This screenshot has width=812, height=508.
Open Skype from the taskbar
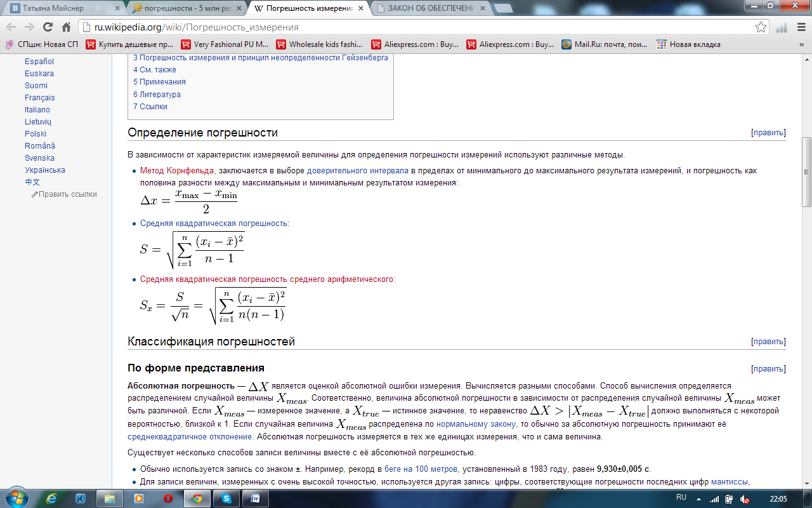click(x=226, y=499)
